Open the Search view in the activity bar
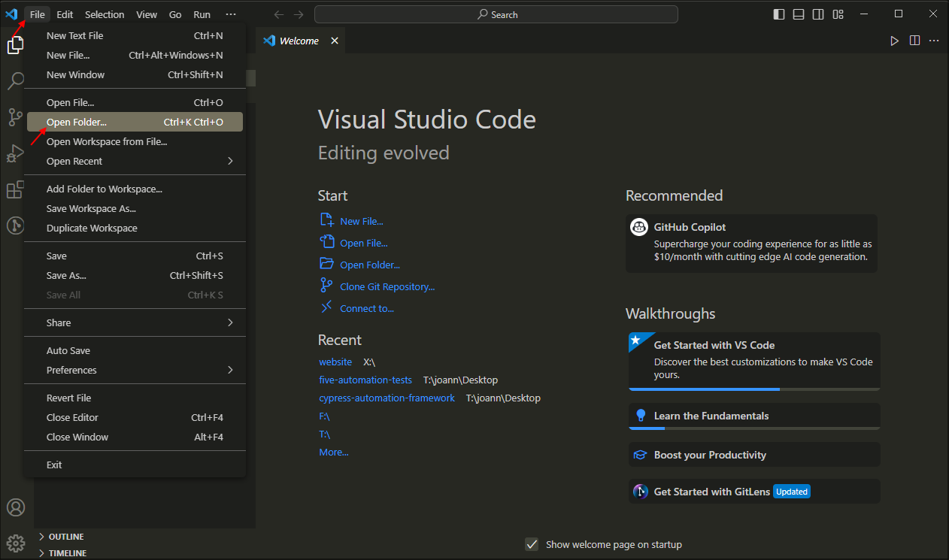The width and height of the screenshot is (949, 560). tap(15, 80)
